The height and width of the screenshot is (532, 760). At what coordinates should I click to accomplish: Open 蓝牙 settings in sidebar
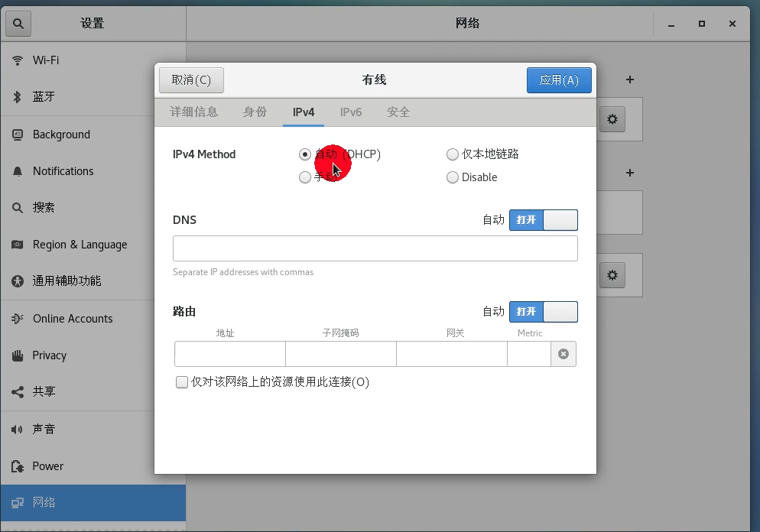point(93,97)
